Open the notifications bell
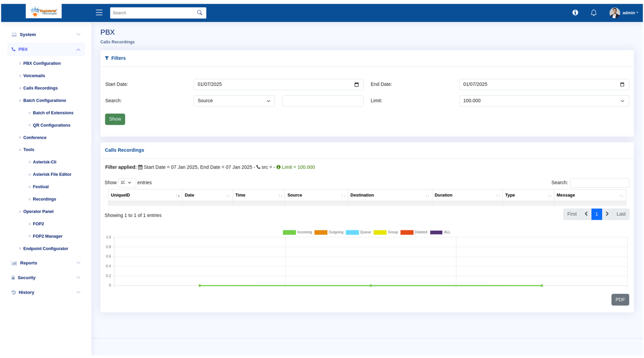Screen dimensions: 644x358 [x=594, y=13]
